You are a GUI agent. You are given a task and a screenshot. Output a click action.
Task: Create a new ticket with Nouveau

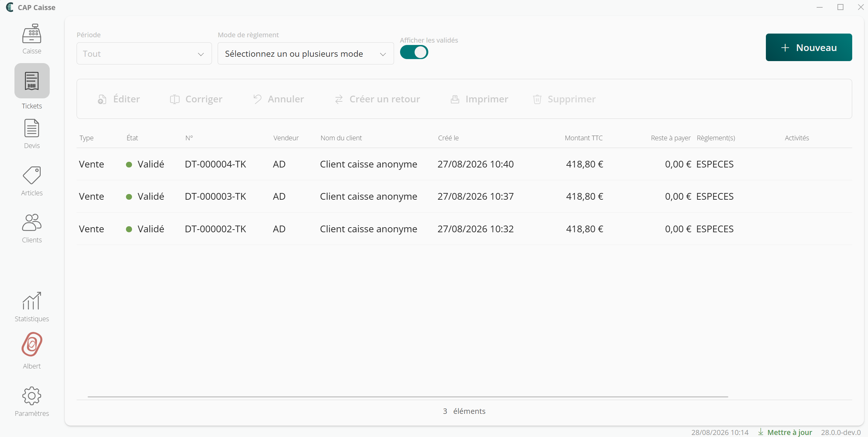809,47
